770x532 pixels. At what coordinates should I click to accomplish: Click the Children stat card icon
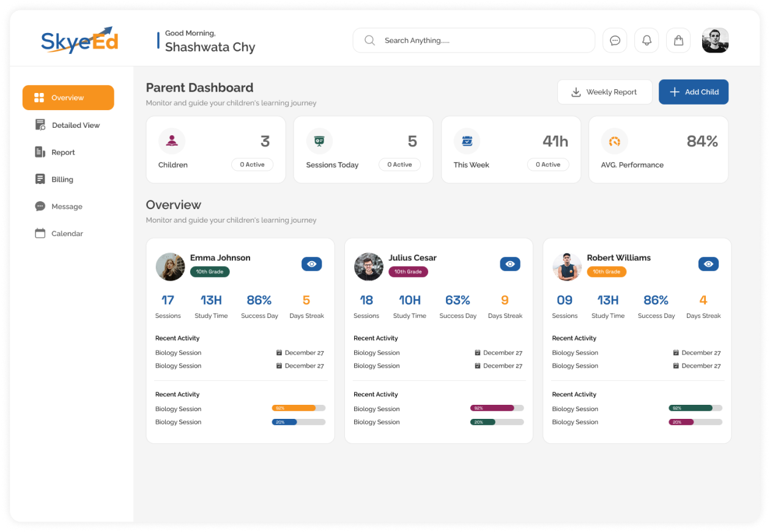tap(172, 141)
